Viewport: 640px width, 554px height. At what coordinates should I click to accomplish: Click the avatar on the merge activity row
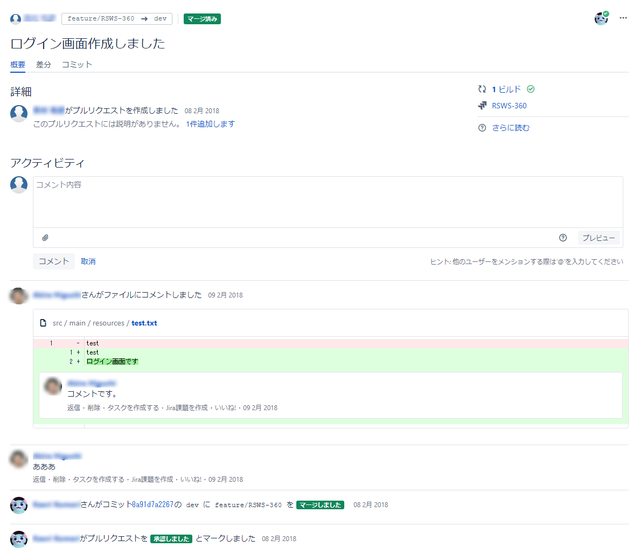18,505
